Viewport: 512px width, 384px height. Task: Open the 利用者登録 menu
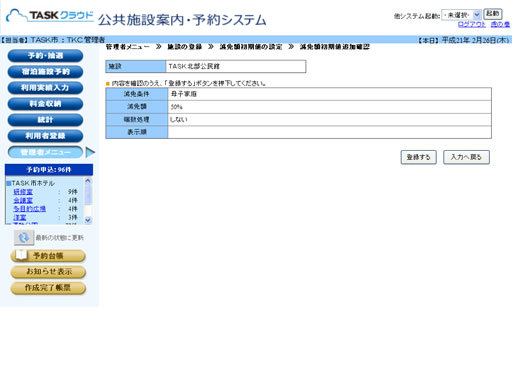point(45,136)
